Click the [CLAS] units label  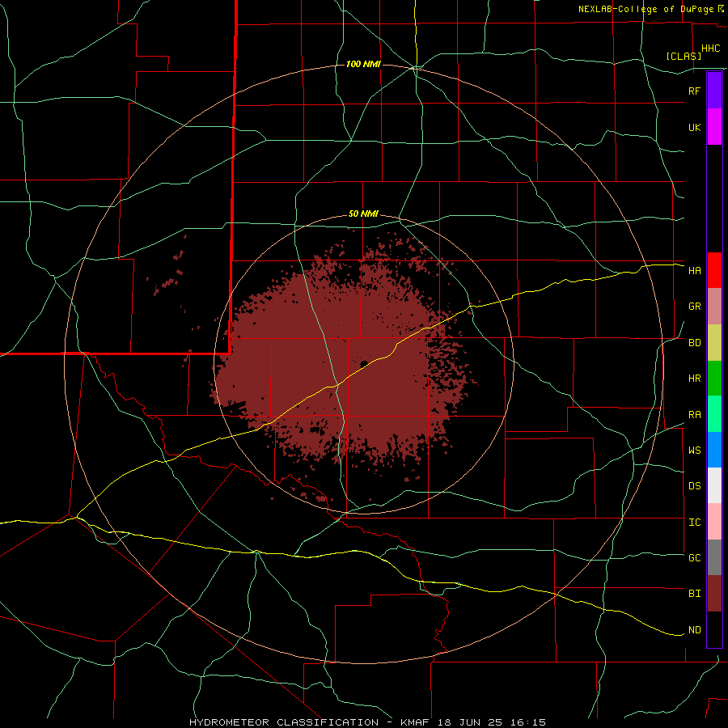[x=684, y=56]
